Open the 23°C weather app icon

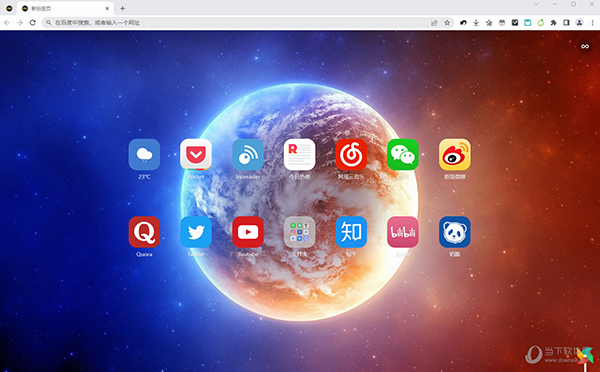click(x=144, y=155)
